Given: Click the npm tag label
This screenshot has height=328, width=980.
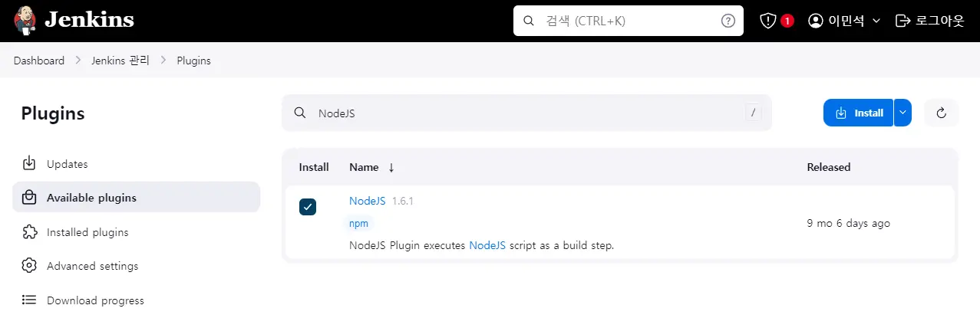Looking at the screenshot, I should coord(358,223).
